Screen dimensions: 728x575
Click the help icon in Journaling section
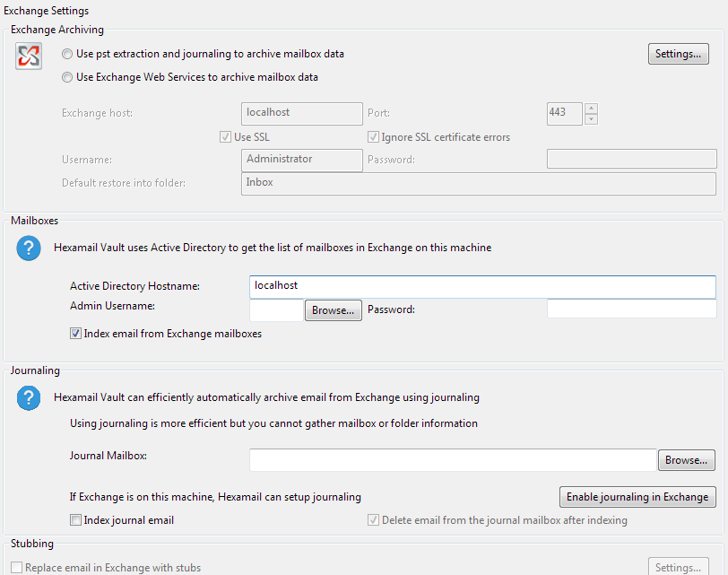(28, 398)
